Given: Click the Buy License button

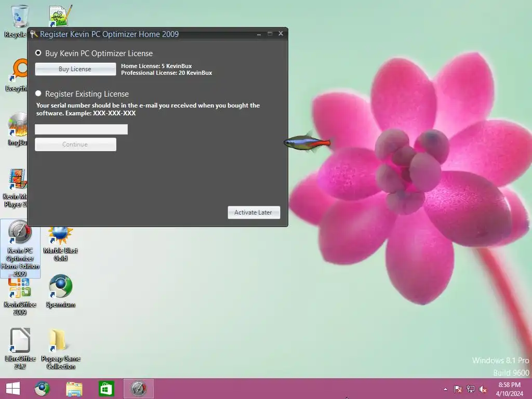Looking at the screenshot, I should (x=75, y=69).
